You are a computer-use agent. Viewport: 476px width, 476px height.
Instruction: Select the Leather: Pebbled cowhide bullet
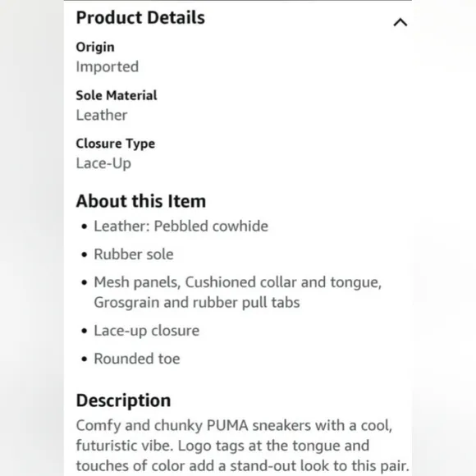pyautogui.click(x=181, y=227)
